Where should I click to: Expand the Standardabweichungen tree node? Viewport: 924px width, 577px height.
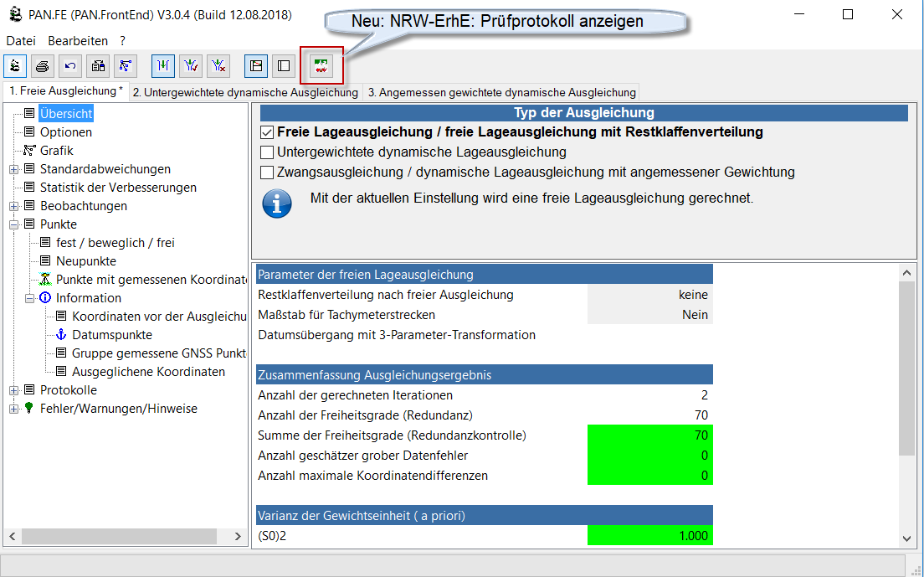(13, 169)
